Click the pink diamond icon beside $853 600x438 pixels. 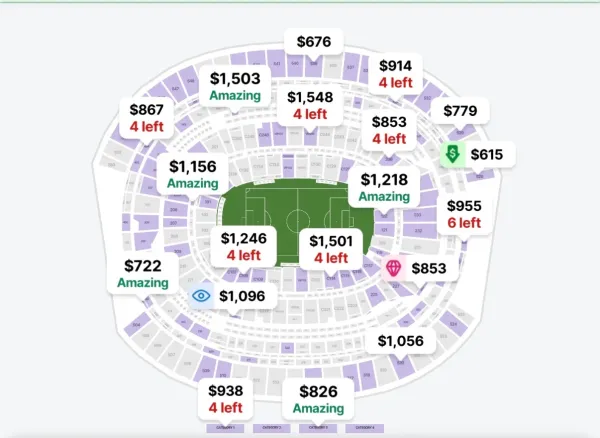[x=394, y=268]
